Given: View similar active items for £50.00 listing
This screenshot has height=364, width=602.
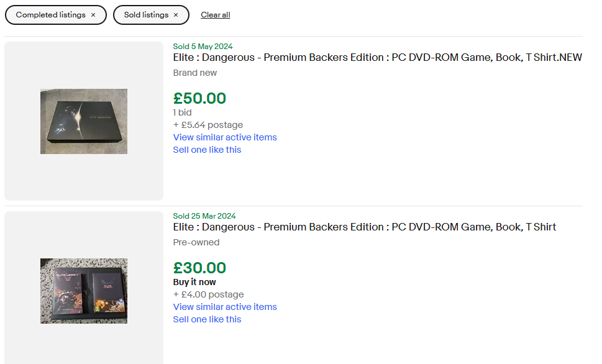Looking at the screenshot, I should 225,137.
